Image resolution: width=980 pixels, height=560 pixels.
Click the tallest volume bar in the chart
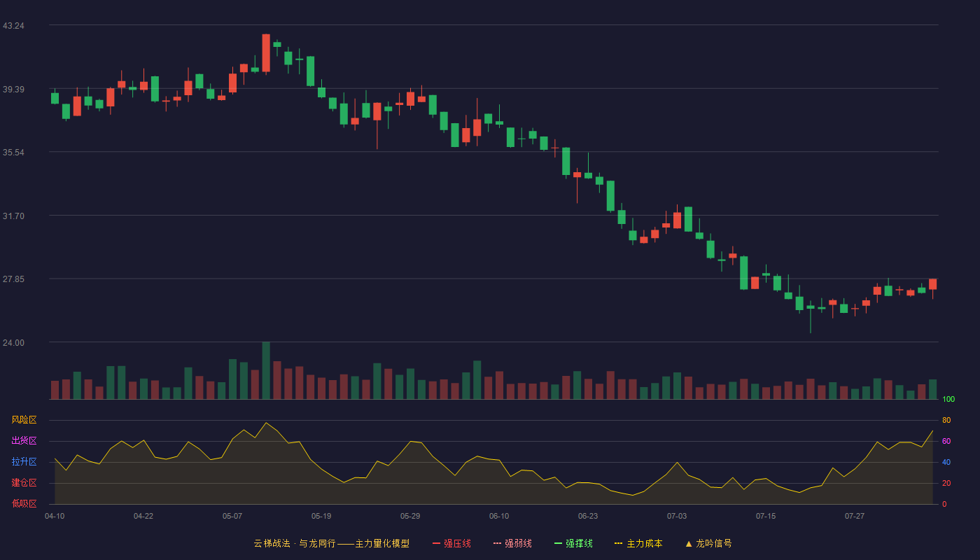tap(266, 370)
